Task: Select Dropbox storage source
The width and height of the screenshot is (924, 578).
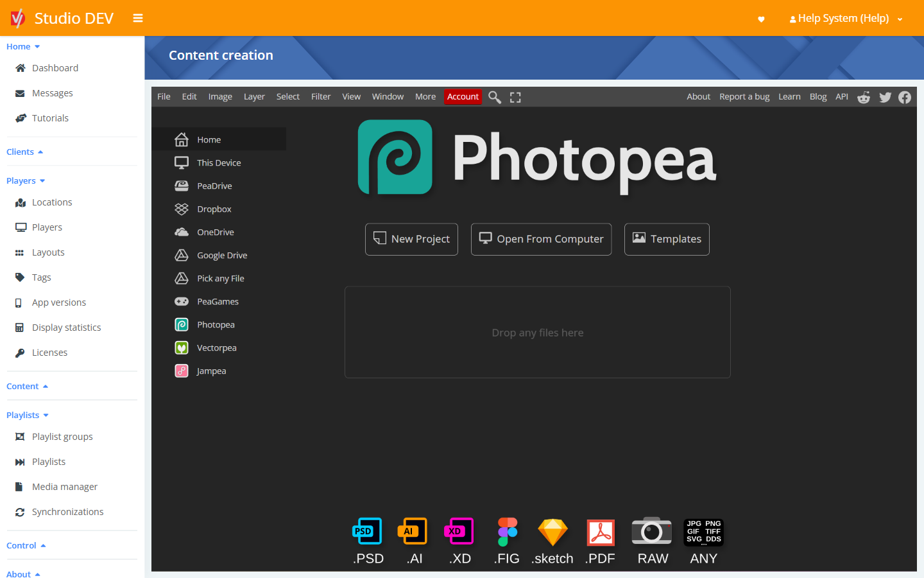Action: [x=219, y=209]
